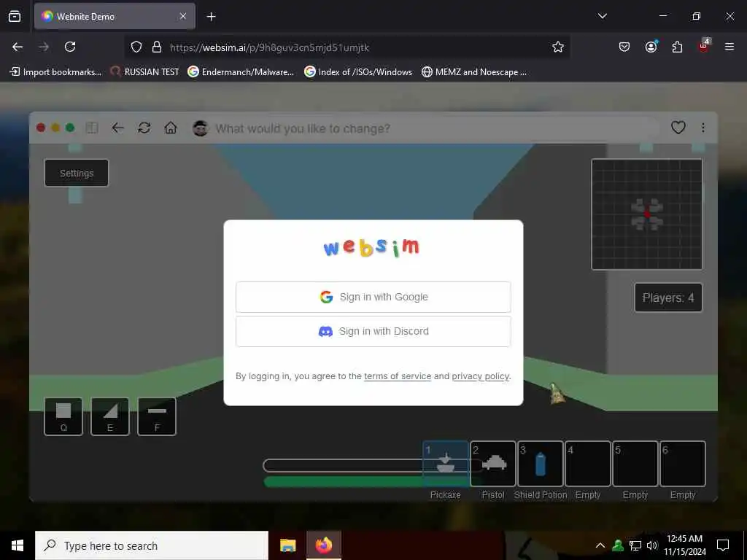The height and width of the screenshot is (560, 747).
Task: Click Import bookmarks... in bookmarks bar
Action: point(55,72)
